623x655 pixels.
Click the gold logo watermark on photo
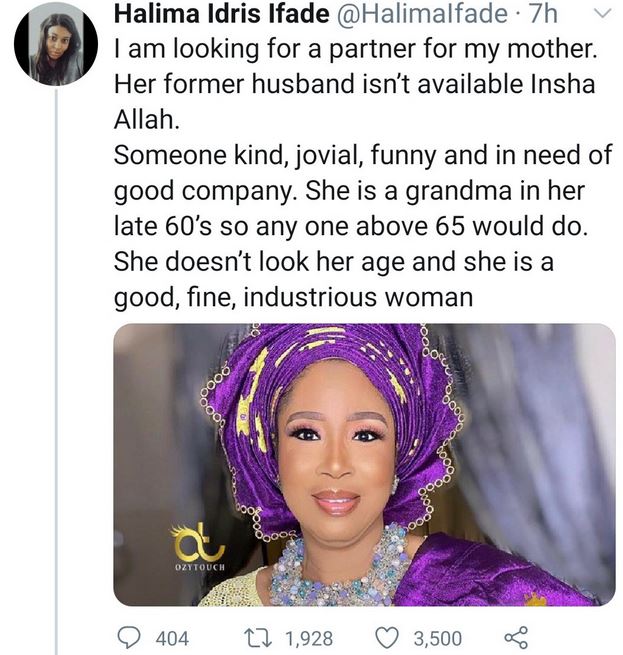coord(196,541)
